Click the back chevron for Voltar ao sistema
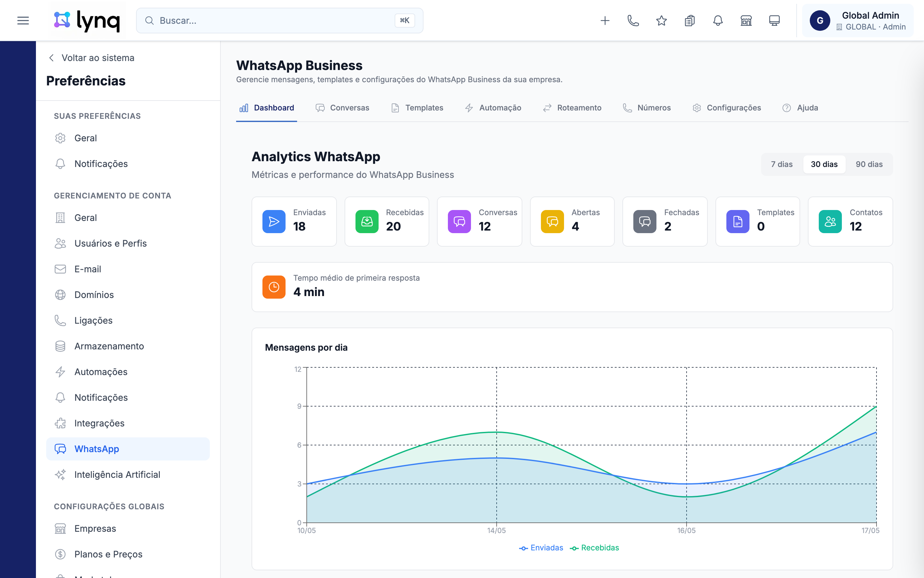 pyautogui.click(x=52, y=58)
